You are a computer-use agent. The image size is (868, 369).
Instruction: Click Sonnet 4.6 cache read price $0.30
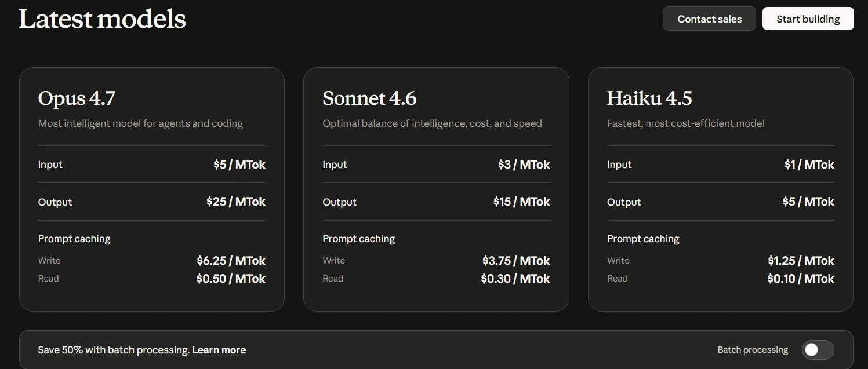click(515, 279)
